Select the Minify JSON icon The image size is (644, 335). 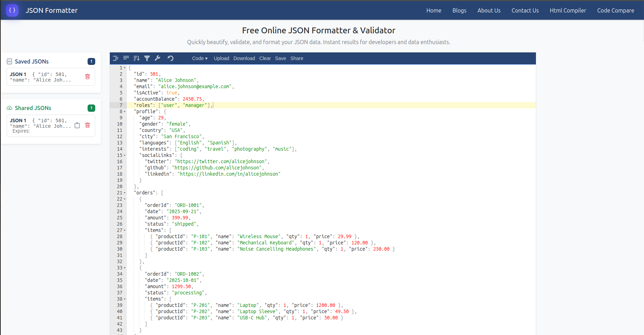point(126,58)
